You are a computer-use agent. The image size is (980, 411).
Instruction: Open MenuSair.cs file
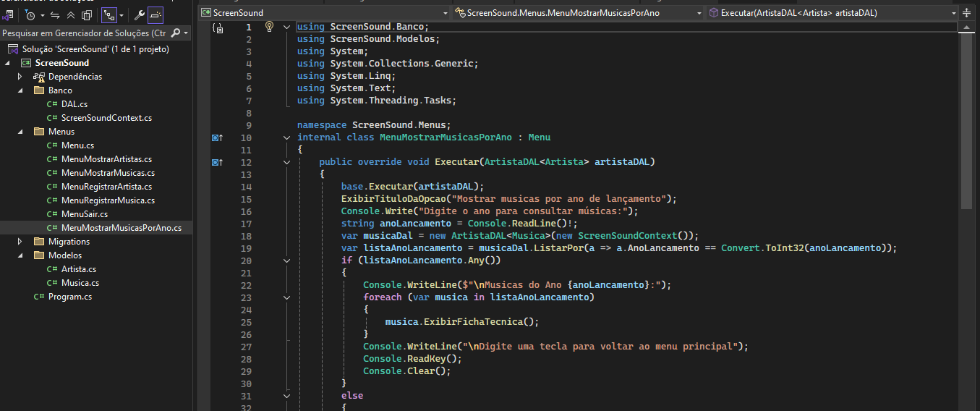pos(85,214)
